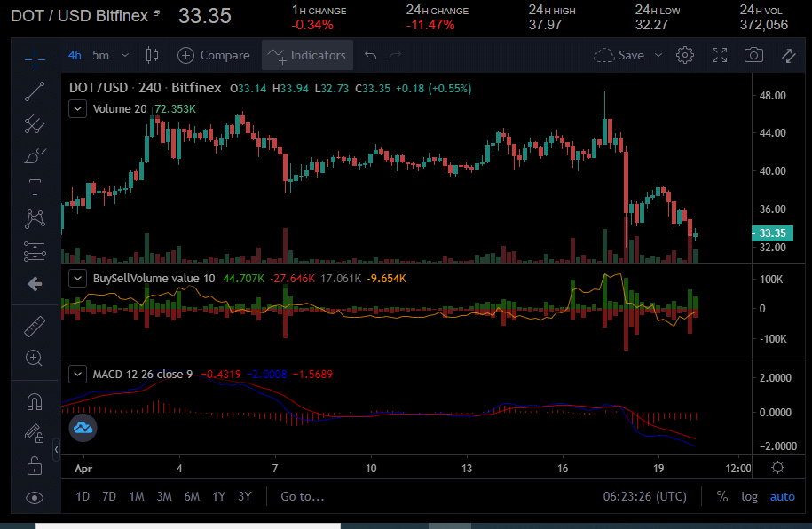
Task: Enter fullscreen chart mode
Action: click(720, 55)
